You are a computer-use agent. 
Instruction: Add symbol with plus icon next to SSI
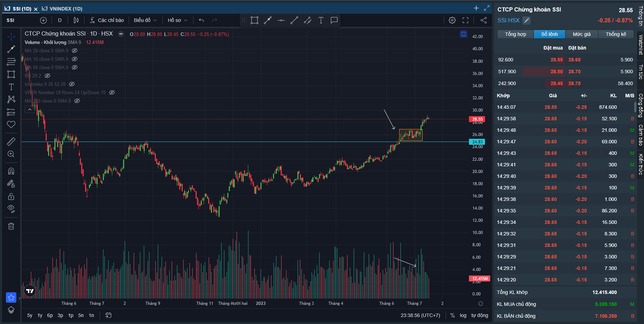pos(43,20)
